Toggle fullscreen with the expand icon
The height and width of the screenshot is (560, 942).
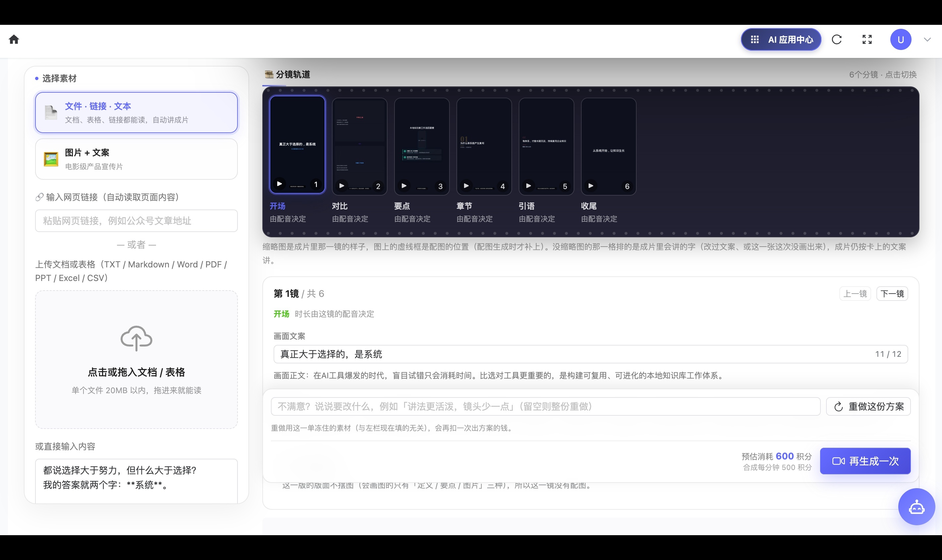click(867, 40)
